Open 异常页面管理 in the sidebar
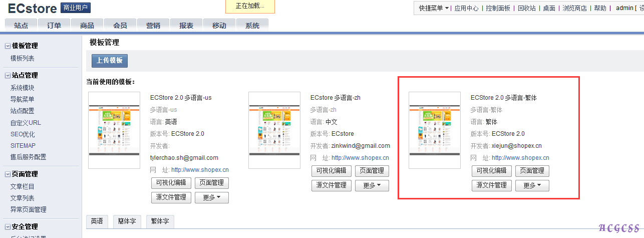Viewport: 644px width, 238px height. pyautogui.click(x=29, y=209)
